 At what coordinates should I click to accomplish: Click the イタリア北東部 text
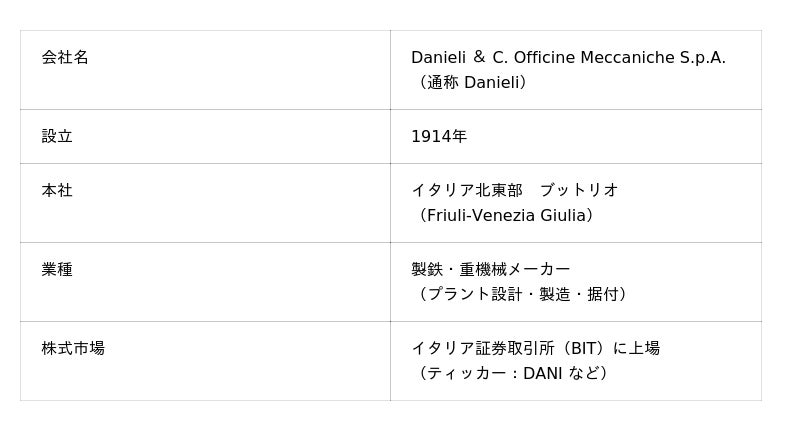pos(467,191)
